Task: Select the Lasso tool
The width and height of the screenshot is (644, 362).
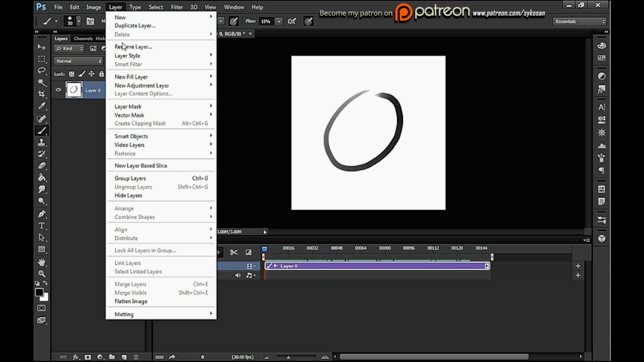Action: pyautogui.click(x=42, y=71)
